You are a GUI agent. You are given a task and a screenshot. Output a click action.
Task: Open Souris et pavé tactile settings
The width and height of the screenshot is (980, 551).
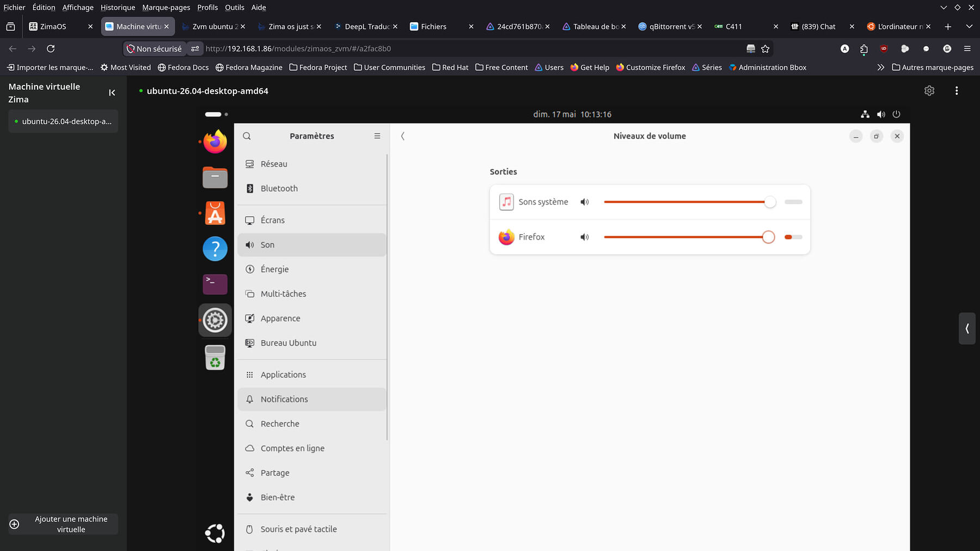click(312, 529)
